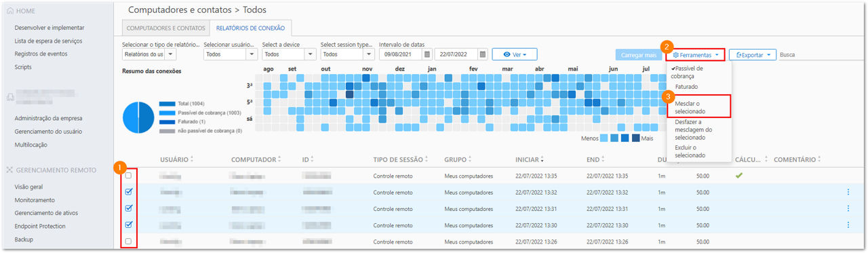Click the green checkmark in 13:35 row

click(x=740, y=175)
